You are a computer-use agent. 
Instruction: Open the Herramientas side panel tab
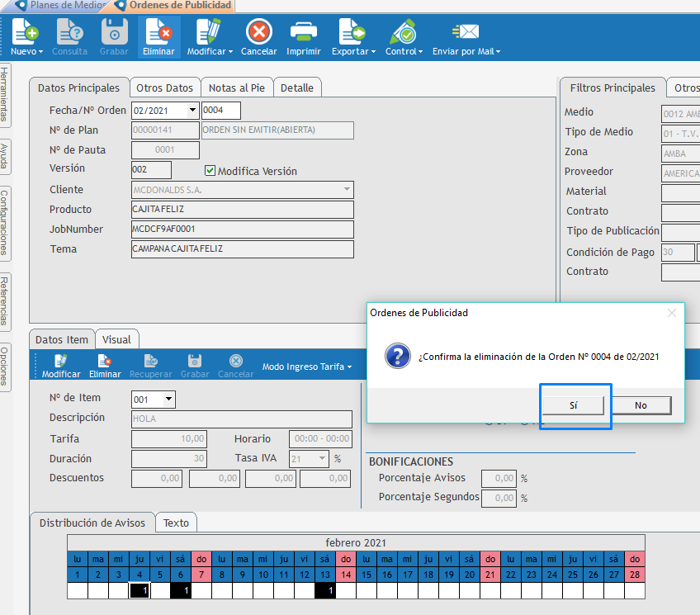coord(6,92)
